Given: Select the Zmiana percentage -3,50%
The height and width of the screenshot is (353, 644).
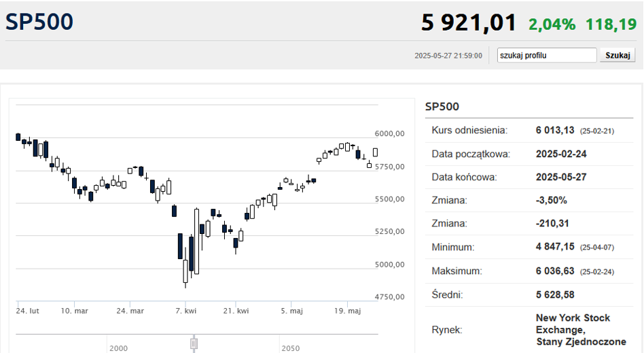Looking at the screenshot, I should click(x=551, y=200).
